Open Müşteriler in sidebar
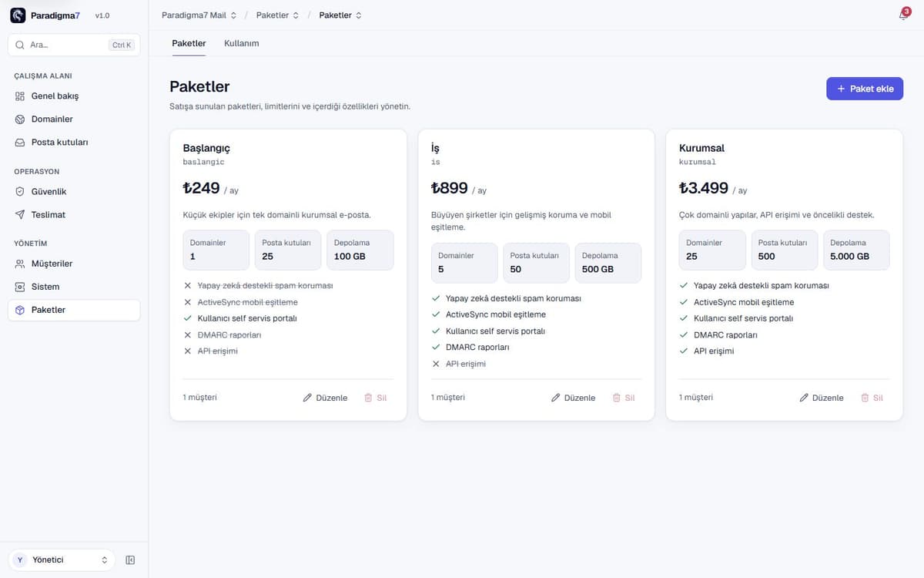924x578 pixels. [74, 264]
